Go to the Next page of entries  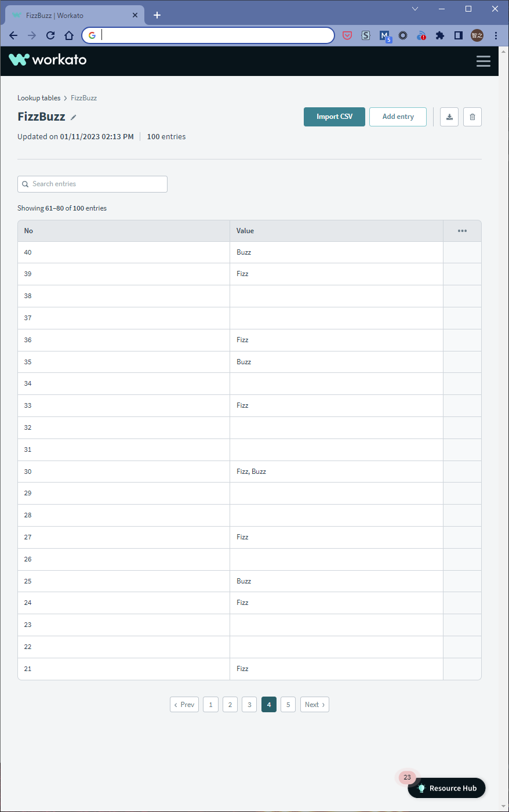pos(314,705)
